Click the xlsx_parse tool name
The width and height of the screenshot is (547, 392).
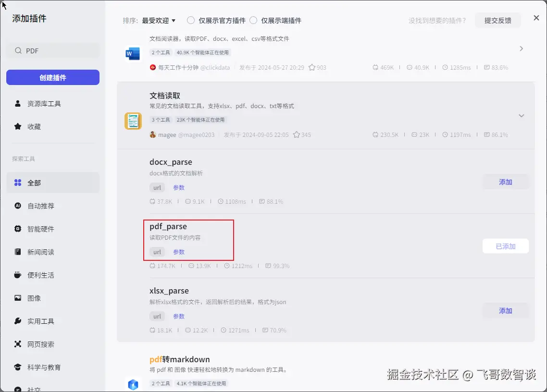[169, 291]
